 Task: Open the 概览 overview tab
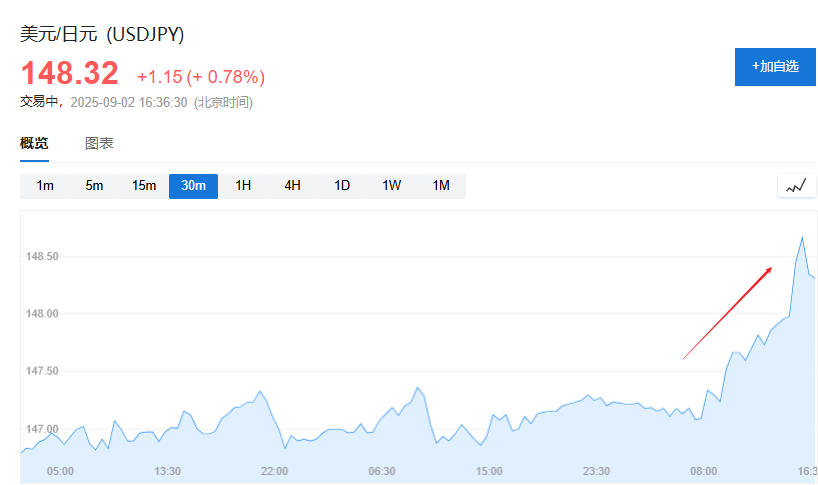(x=34, y=143)
